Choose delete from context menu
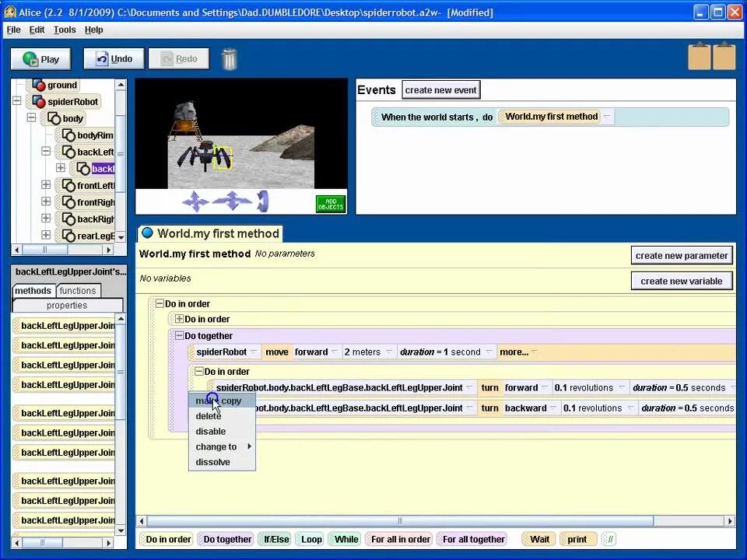 click(222, 416)
